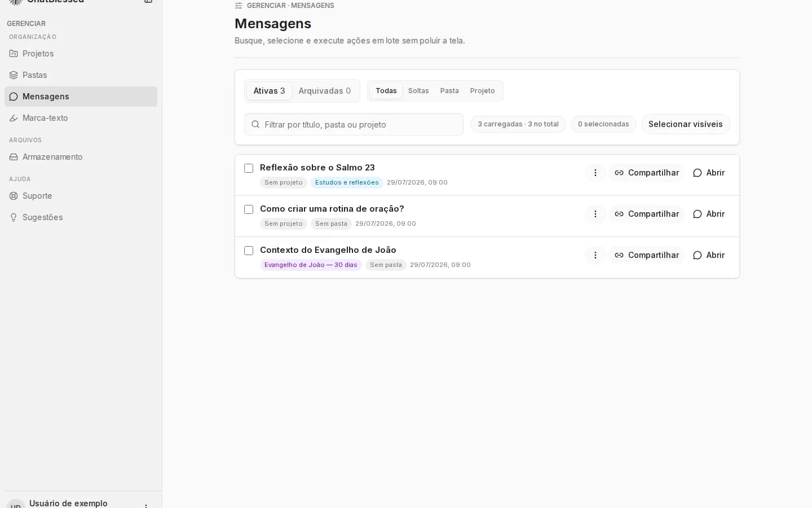Select the Projeto filter tab

tap(482, 91)
